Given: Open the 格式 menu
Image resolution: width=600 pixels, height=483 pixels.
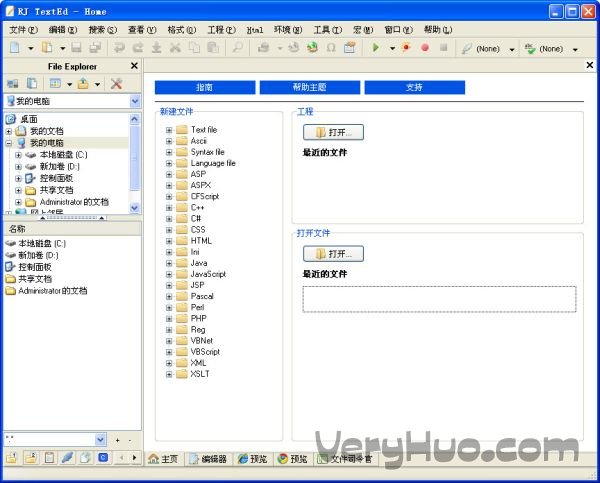Looking at the screenshot, I should pos(181,30).
